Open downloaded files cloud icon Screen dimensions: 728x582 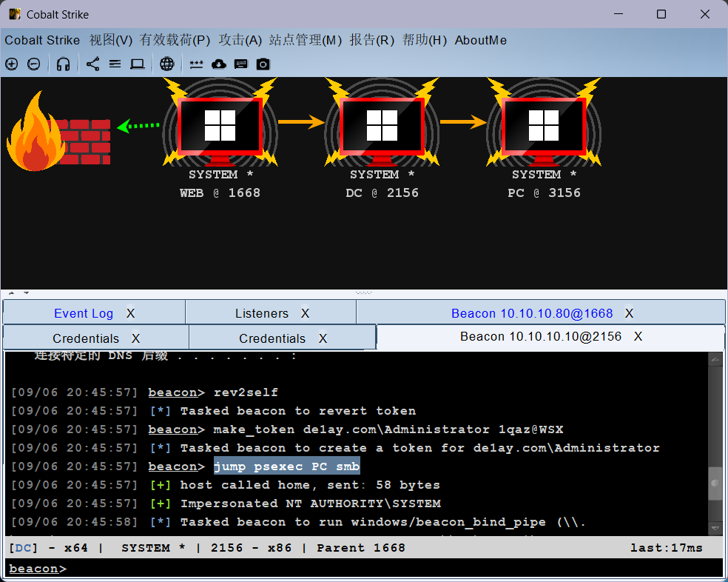(219, 64)
